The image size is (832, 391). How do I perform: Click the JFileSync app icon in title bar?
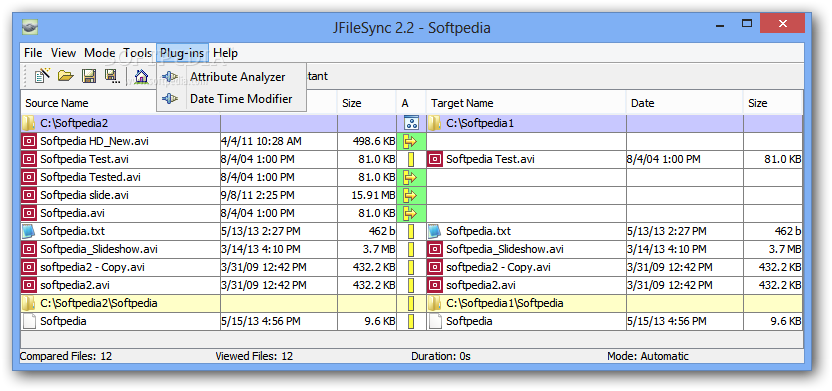point(30,27)
